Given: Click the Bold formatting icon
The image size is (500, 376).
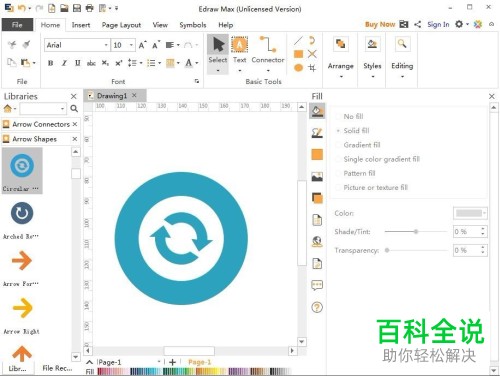Looking at the screenshot, I should 50,63.
